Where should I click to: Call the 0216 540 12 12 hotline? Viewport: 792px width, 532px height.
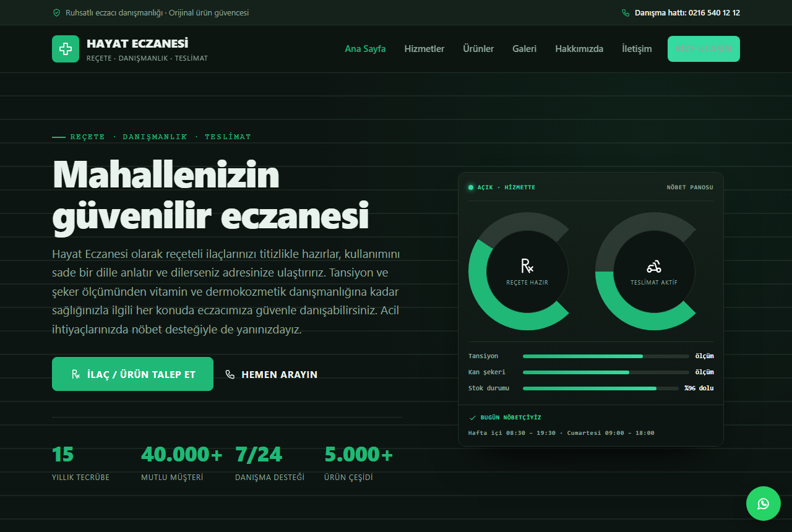coord(687,12)
